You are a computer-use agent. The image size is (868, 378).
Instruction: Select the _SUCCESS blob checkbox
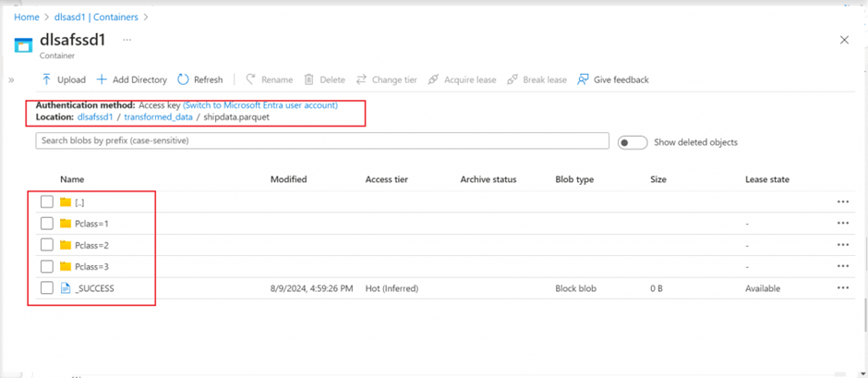pyautogui.click(x=47, y=288)
